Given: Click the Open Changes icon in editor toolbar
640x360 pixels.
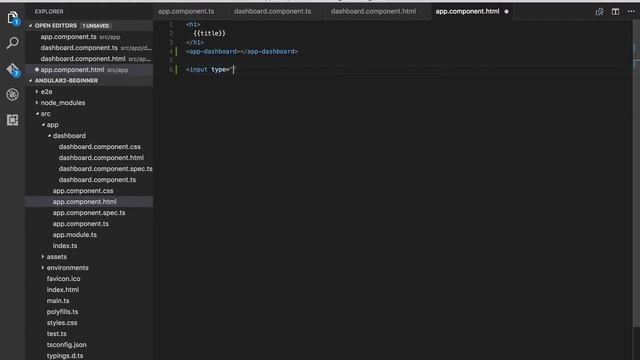Looking at the screenshot, I should pyautogui.click(x=599, y=11).
